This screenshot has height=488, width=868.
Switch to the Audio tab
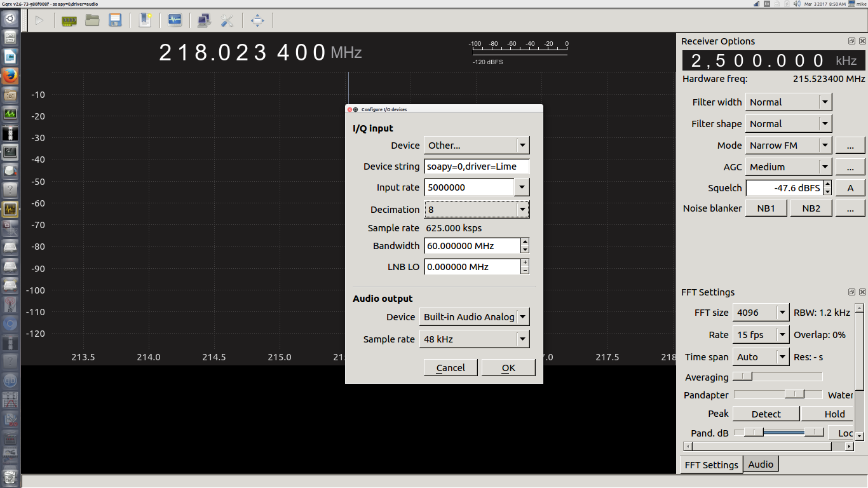(x=761, y=464)
